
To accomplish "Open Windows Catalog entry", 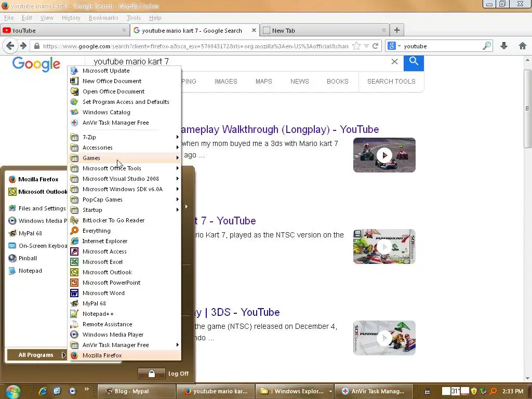I will 124,112.
